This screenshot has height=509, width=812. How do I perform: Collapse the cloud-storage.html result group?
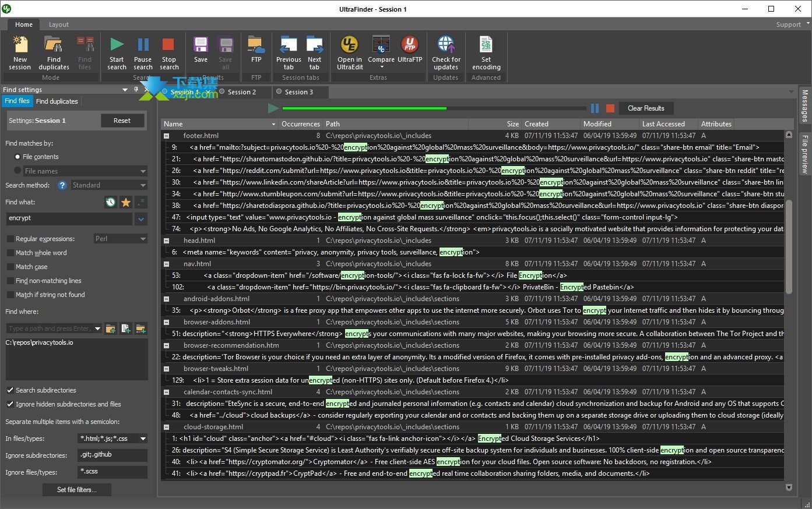(x=167, y=427)
